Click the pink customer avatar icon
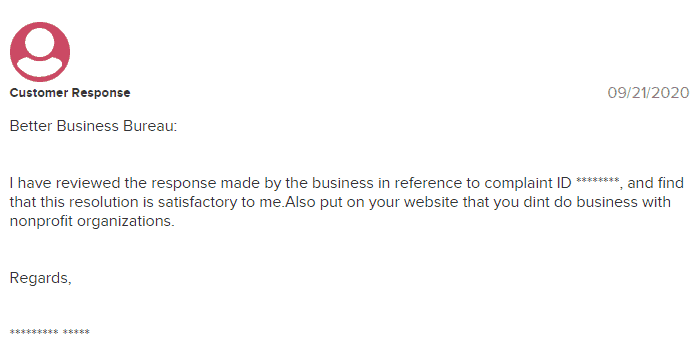The height and width of the screenshot is (360, 694). [40, 52]
